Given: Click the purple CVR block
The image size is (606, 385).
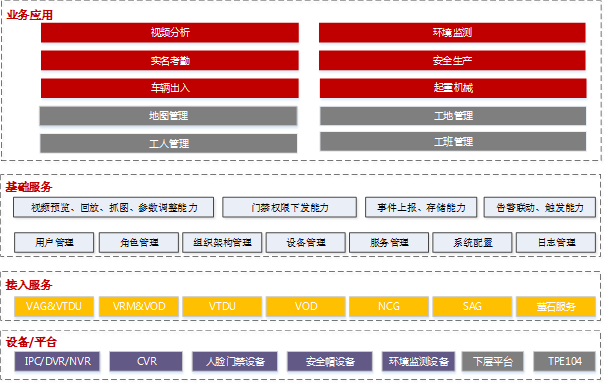Looking at the screenshot, I should pos(146,361).
